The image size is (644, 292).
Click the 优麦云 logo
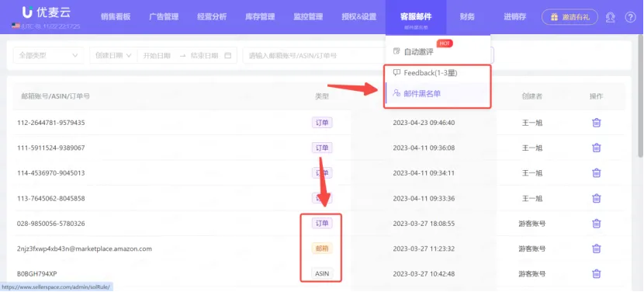47,12
